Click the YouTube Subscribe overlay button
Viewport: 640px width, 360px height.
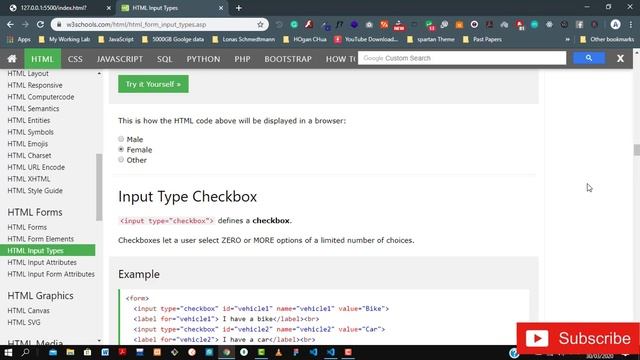pos(578,338)
